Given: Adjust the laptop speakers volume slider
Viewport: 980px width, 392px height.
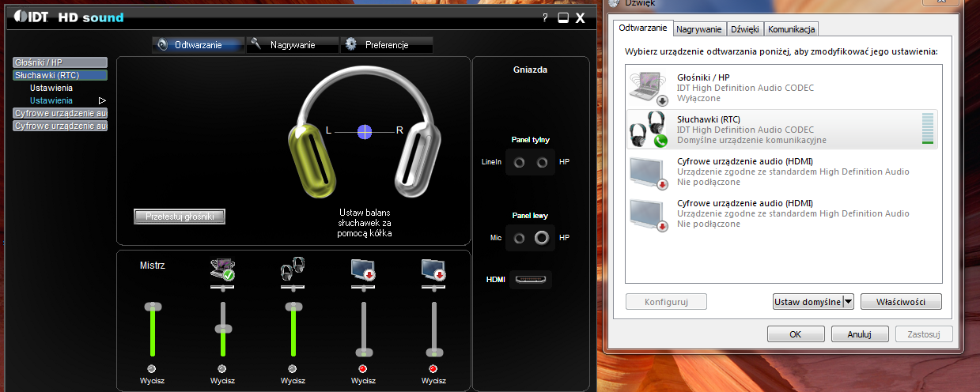Looking at the screenshot, I should (223, 328).
